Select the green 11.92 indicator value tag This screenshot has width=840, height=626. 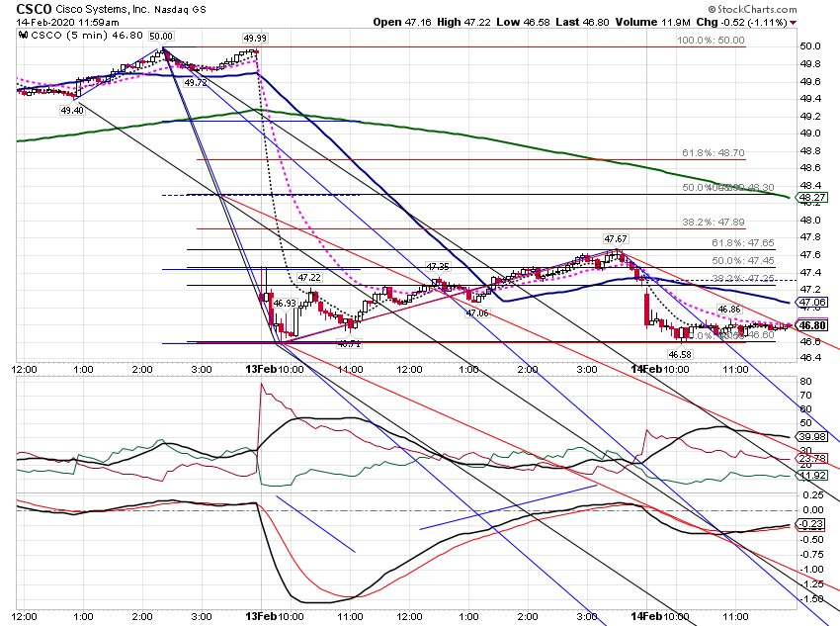[812, 476]
